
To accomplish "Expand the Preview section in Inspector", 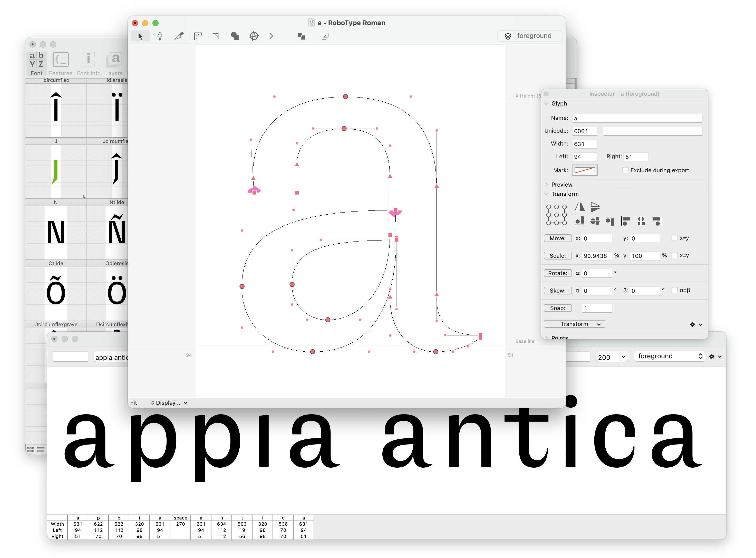I will [547, 185].
